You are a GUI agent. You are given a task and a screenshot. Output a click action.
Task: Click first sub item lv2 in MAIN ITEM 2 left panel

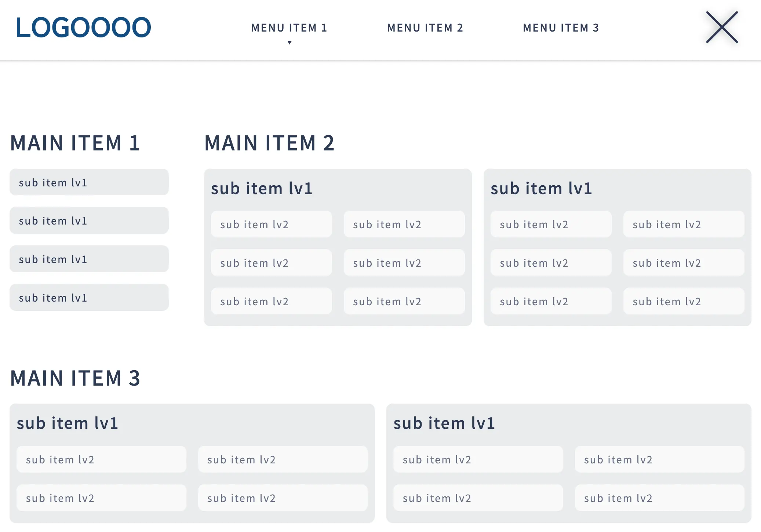272,224
